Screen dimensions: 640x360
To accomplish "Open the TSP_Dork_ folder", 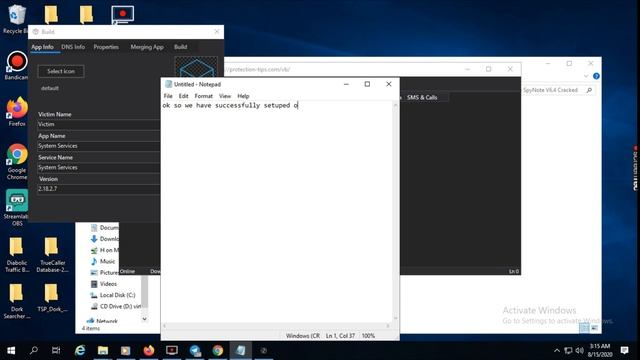I will click(x=52, y=298).
